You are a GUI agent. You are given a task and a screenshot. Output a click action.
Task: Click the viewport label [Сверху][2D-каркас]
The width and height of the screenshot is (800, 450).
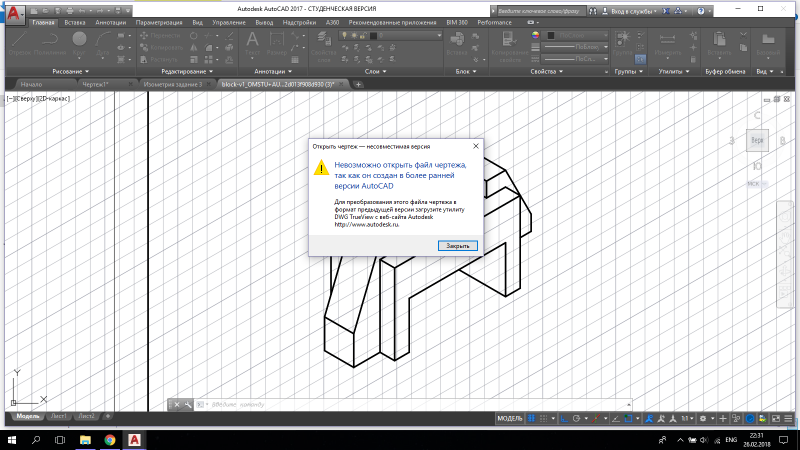[39, 98]
